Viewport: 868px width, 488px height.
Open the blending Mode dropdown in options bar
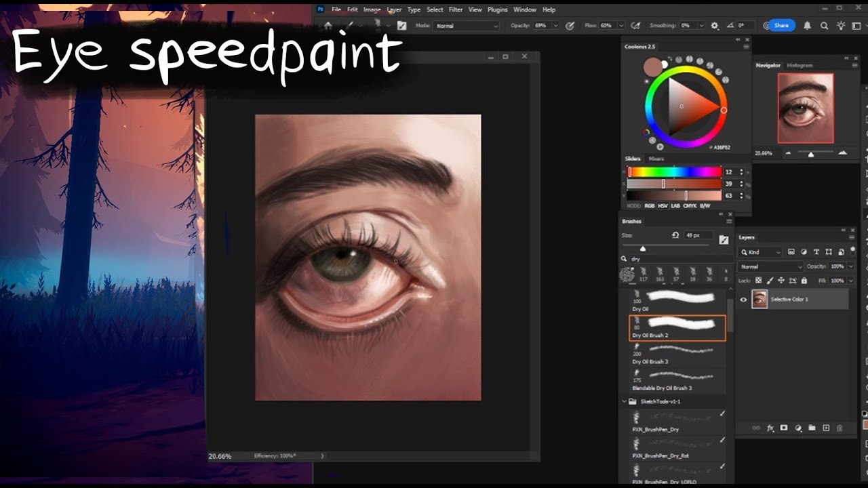tap(466, 26)
